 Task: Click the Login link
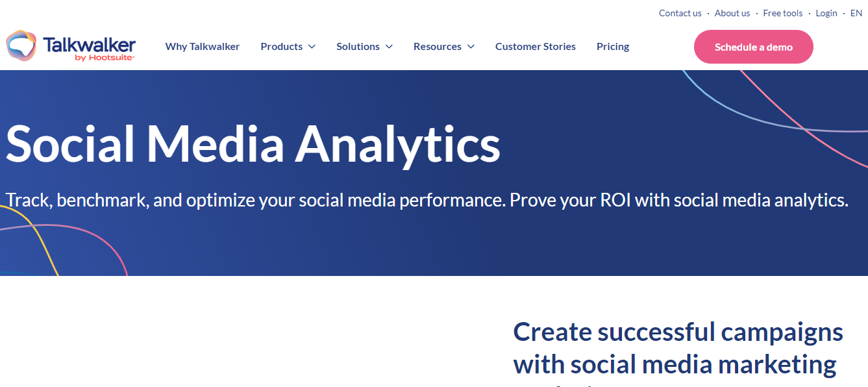coord(826,13)
